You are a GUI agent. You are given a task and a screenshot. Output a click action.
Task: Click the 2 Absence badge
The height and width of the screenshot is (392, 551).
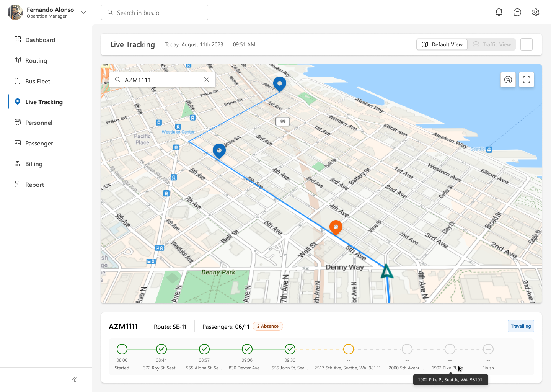267,326
